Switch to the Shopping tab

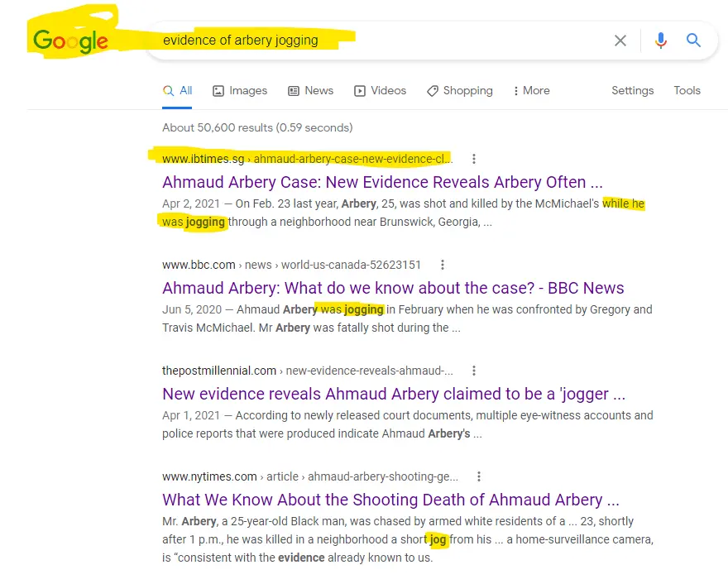click(460, 90)
